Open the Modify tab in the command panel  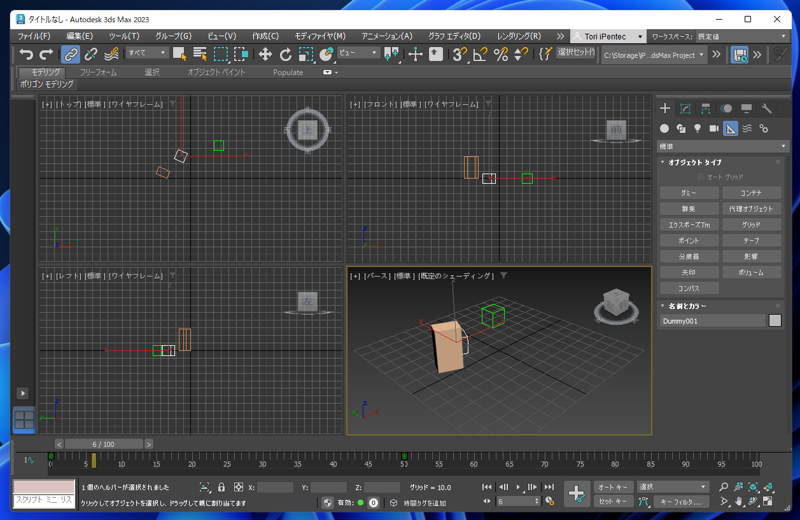click(x=685, y=108)
